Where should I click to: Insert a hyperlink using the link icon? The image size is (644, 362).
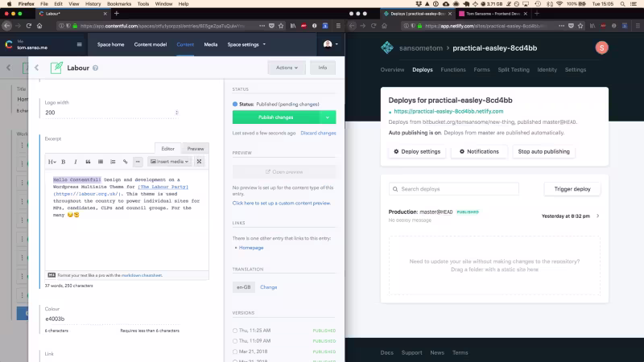[x=126, y=162]
